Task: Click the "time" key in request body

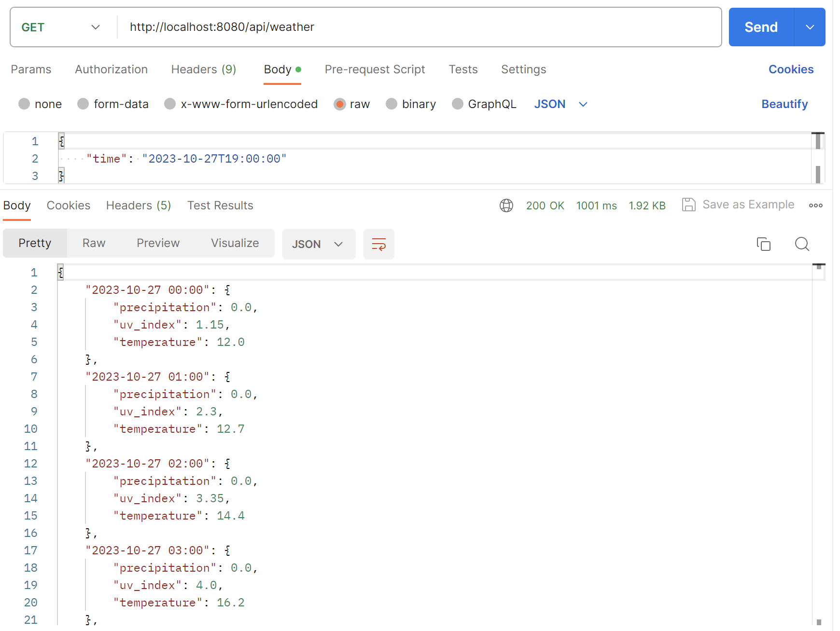Action: tap(106, 159)
